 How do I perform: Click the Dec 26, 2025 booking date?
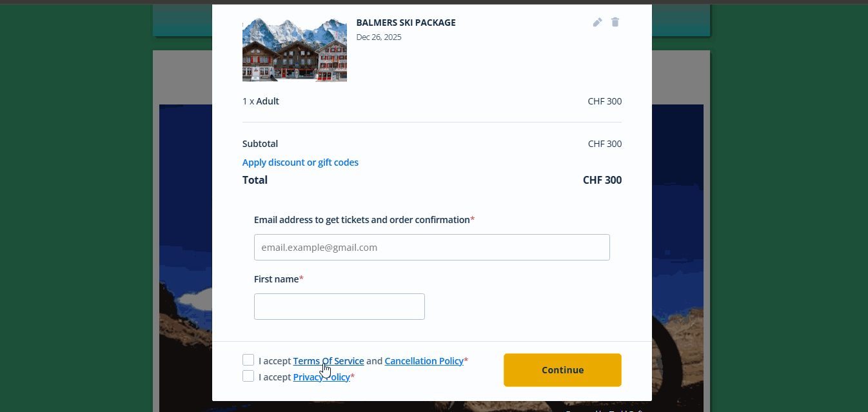tap(379, 37)
